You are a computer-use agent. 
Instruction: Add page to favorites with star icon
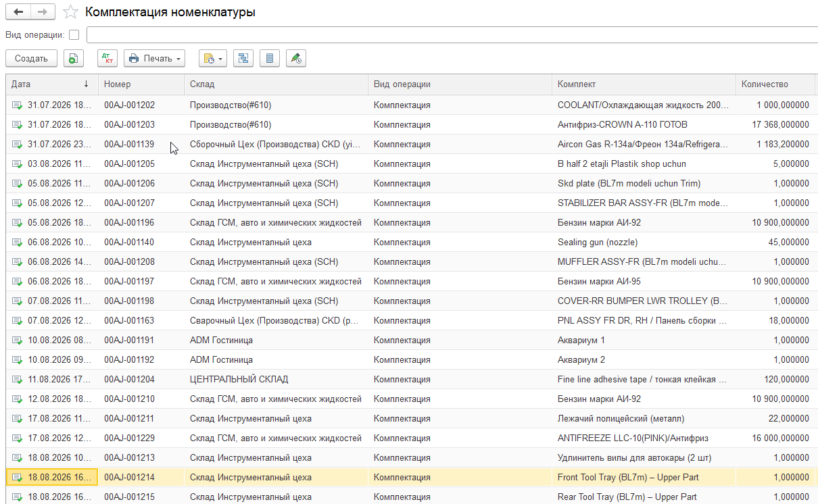(70, 12)
